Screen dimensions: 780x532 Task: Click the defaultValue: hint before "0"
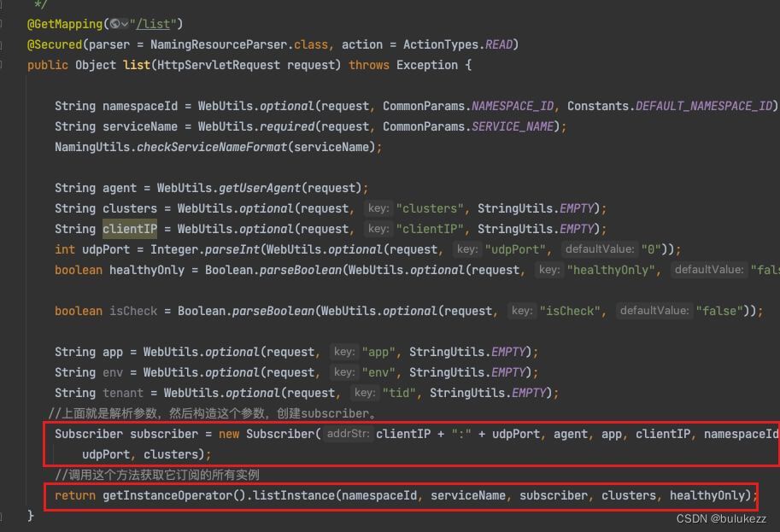(x=600, y=249)
